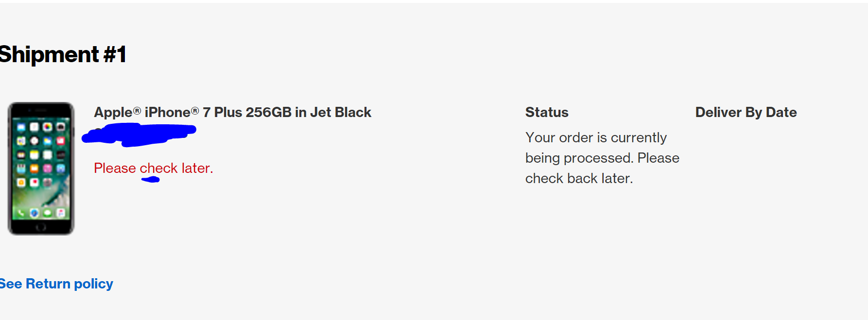Open the See Return policy link
868x320 pixels.
tap(56, 284)
